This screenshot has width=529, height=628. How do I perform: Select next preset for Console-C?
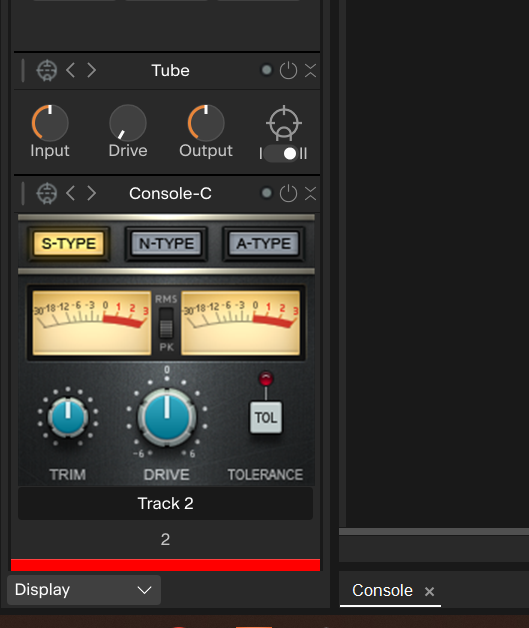pyautogui.click(x=92, y=193)
